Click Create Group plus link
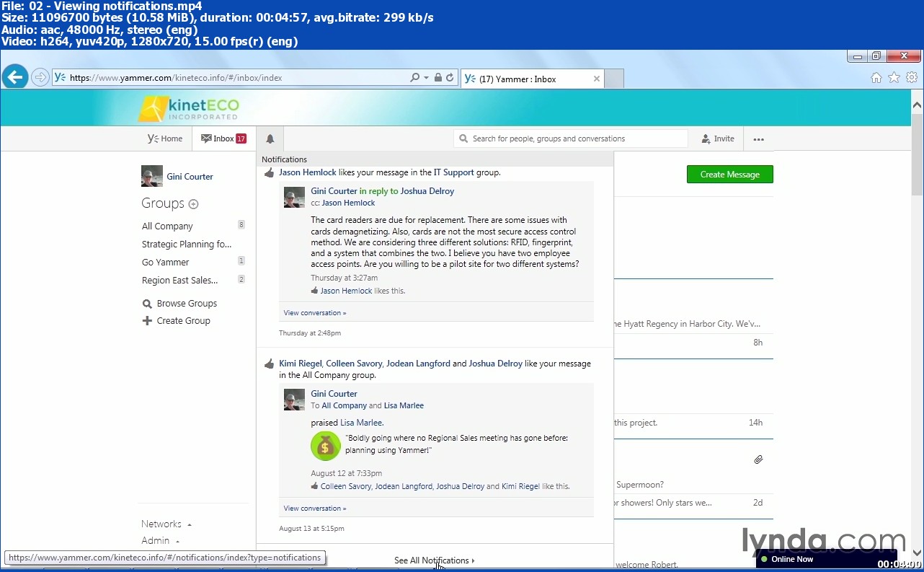Viewport: 924px width, 572px height. point(177,321)
